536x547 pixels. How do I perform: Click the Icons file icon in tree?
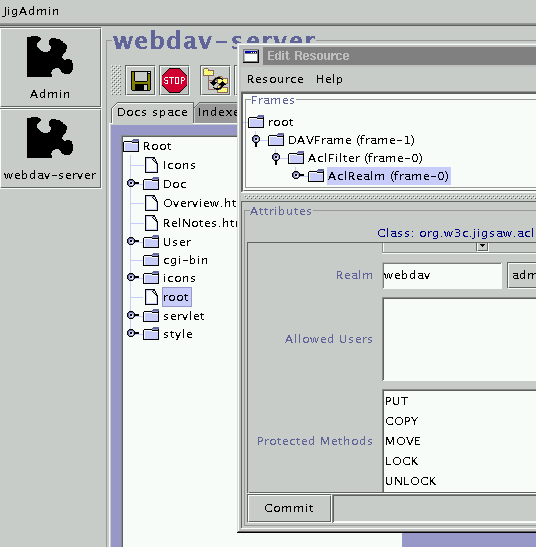(151, 165)
